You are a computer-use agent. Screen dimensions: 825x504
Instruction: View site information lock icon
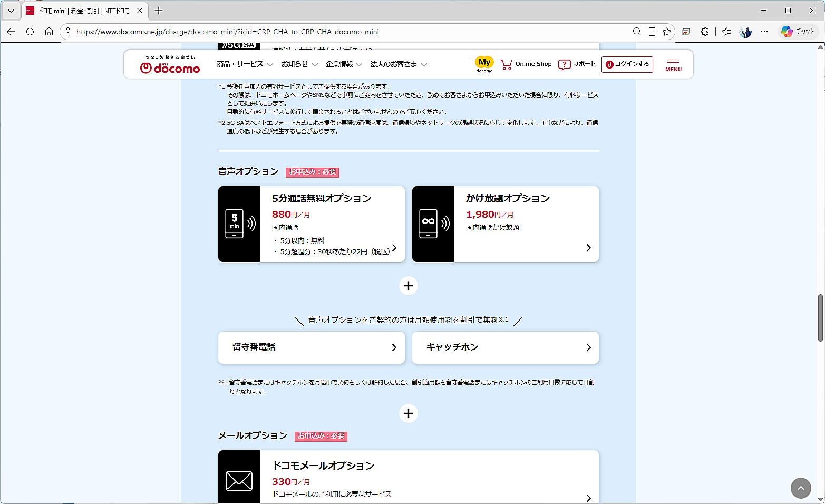68,32
